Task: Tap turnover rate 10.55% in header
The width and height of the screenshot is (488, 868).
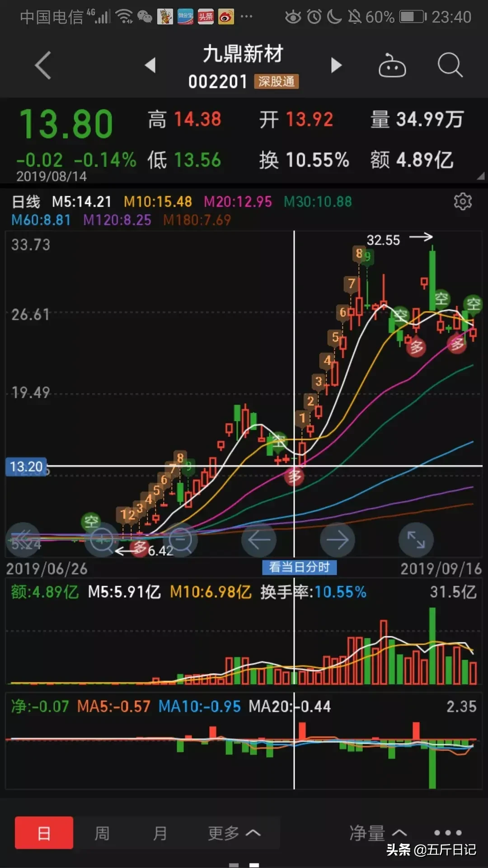Action: (x=317, y=160)
